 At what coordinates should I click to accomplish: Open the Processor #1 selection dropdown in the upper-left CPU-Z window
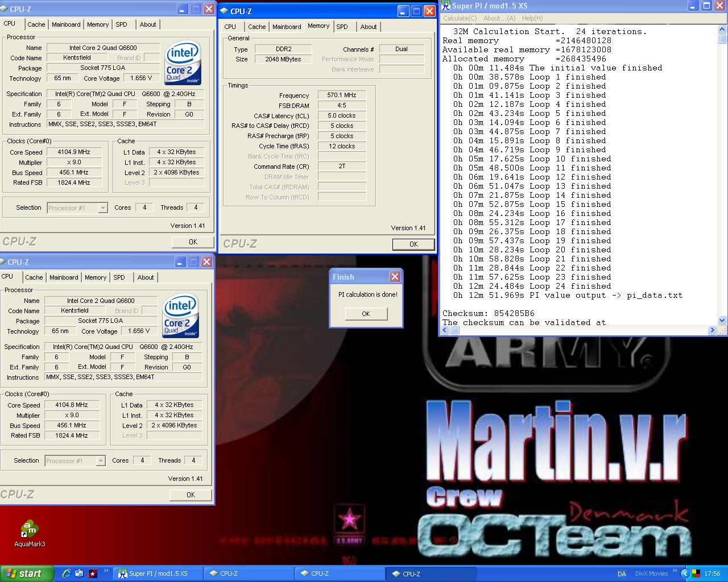pyautogui.click(x=77, y=208)
